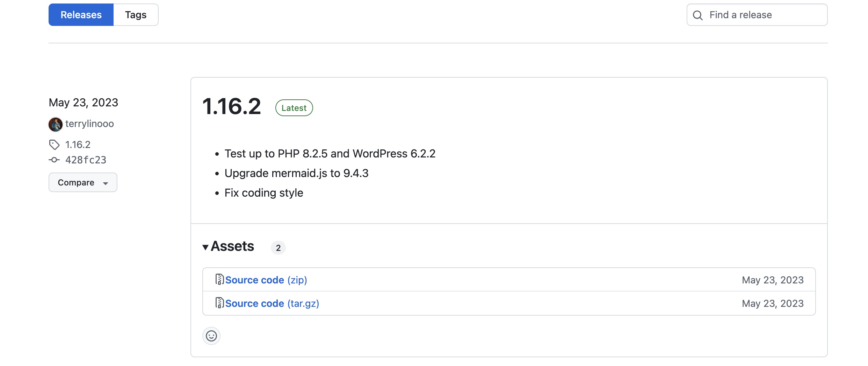This screenshot has height=366, width=868.
Task: Switch to the Tags tab
Action: 136,14
